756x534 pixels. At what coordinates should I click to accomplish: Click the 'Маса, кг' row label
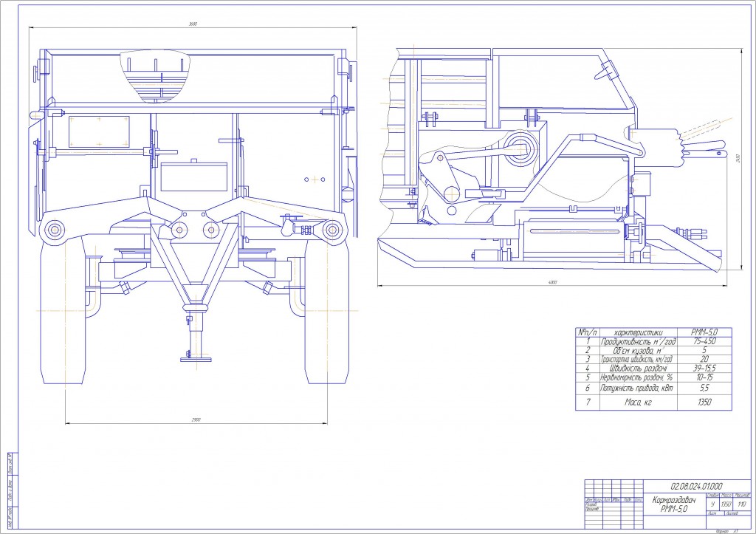(x=638, y=402)
